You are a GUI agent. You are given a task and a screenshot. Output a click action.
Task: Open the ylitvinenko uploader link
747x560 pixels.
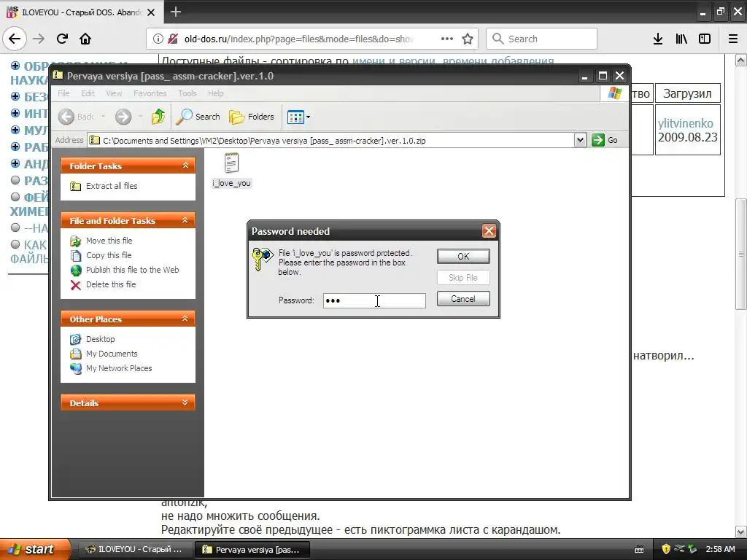pyautogui.click(x=686, y=123)
